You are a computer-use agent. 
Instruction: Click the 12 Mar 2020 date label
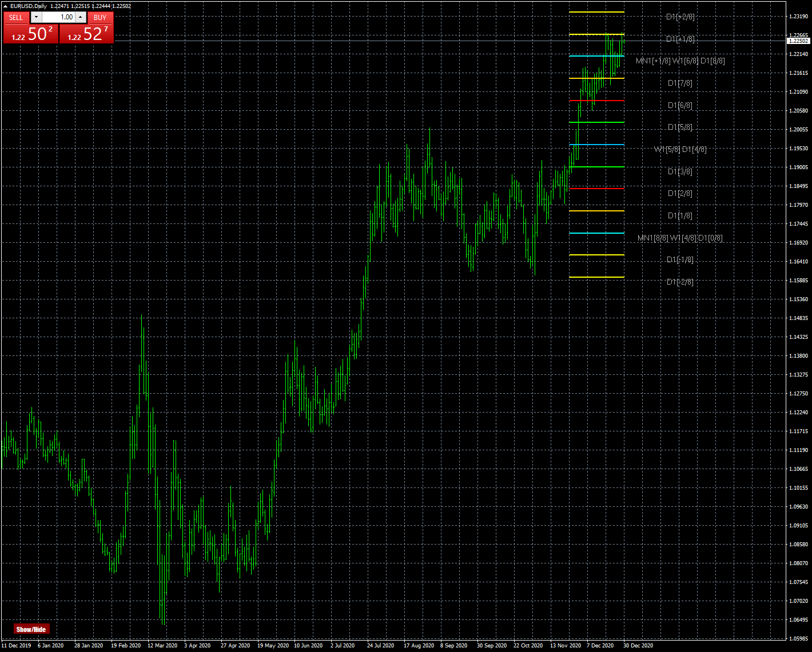coord(162,646)
